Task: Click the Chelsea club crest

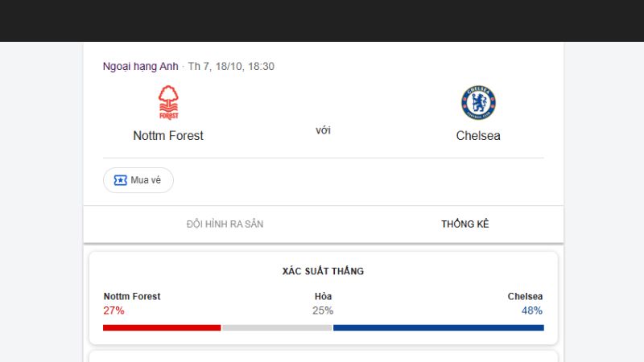Action: click(478, 103)
